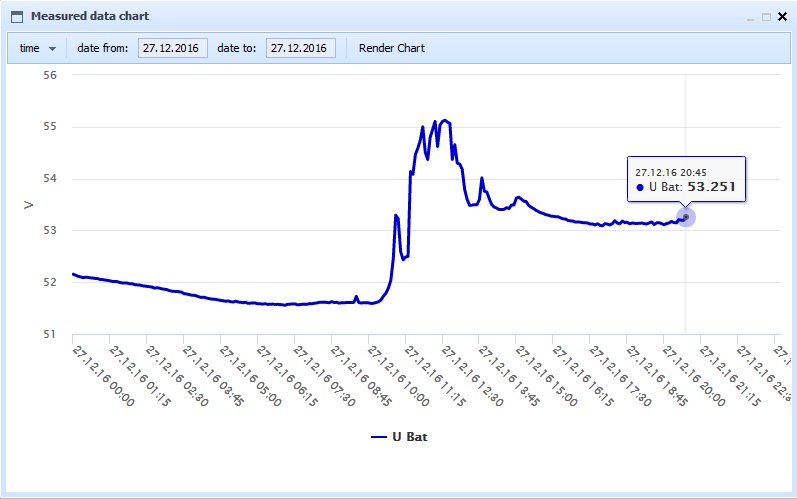
Task: Click the date from: label
Action: [x=103, y=48]
